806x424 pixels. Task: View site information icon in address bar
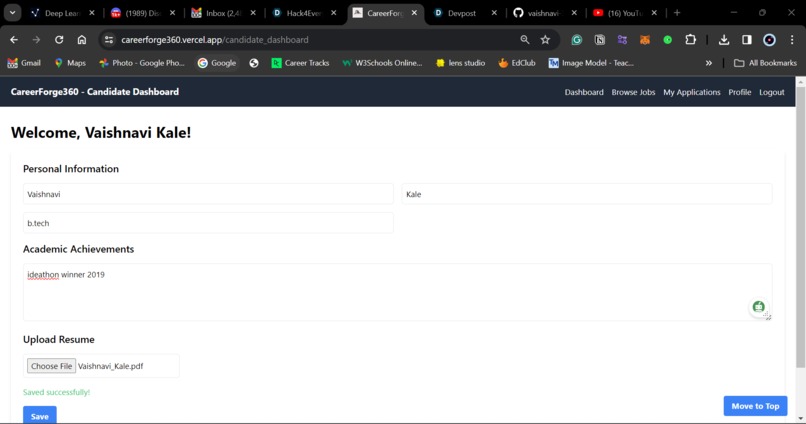[x=108, y=40]
